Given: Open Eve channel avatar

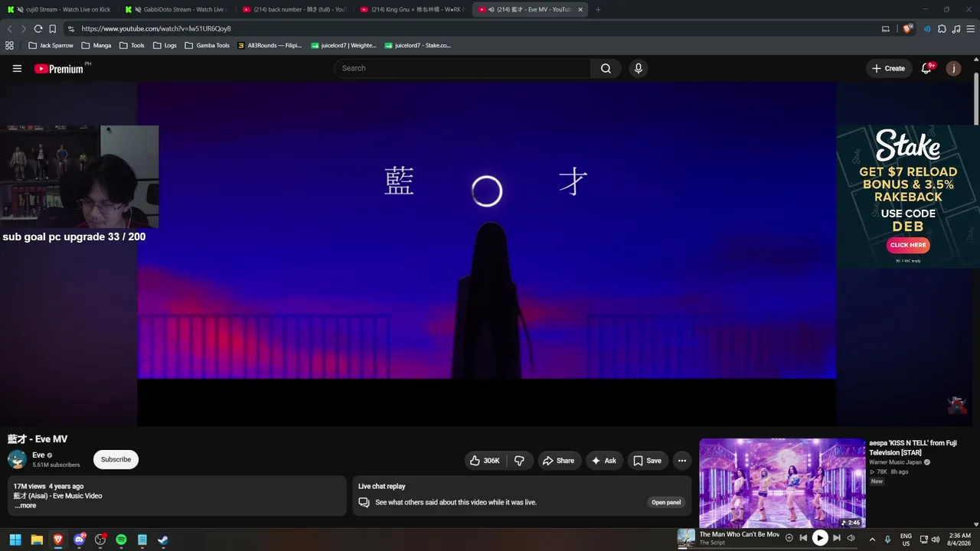Looking at the screenshot, I should (17, 459).
